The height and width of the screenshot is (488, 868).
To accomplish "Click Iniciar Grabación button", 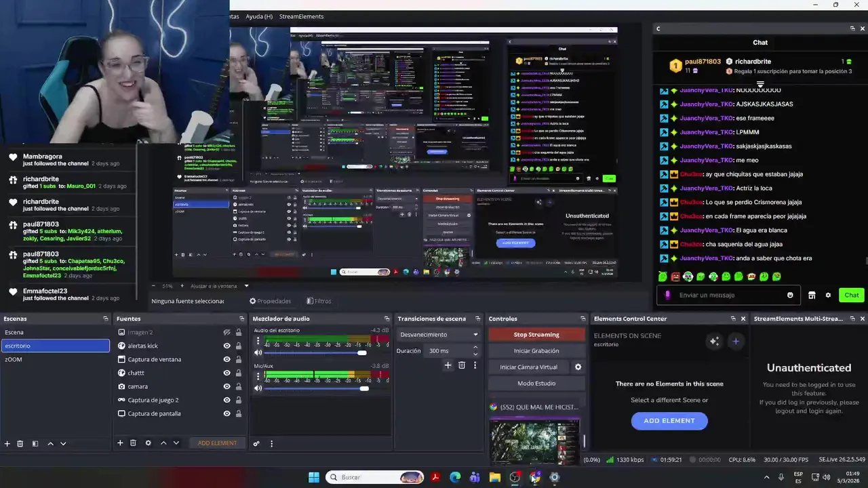I will pyautogui.click(x=536, y=350).
